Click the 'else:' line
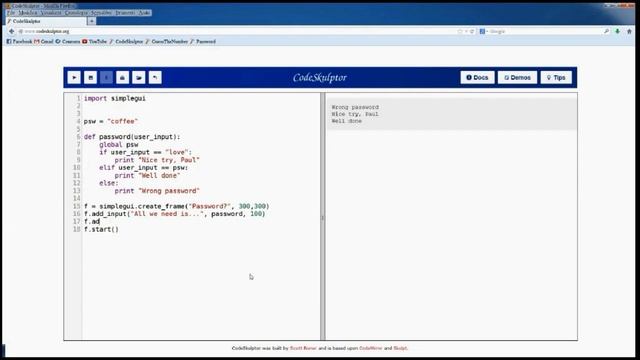The height and width of the screenshot is (360, 640). (x=109, y=183)
